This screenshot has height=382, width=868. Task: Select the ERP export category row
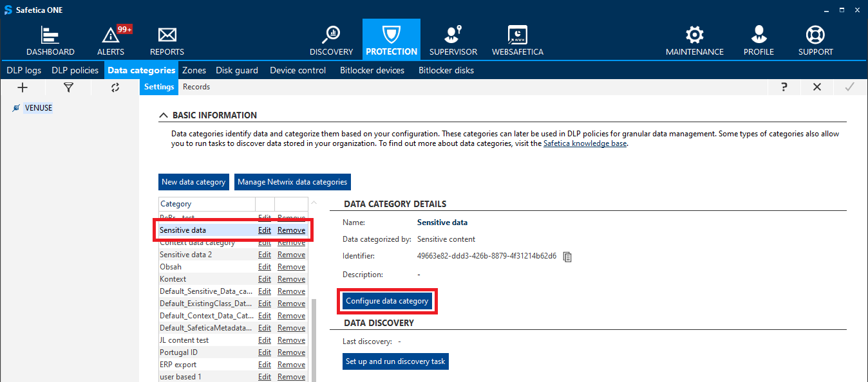[x=233, y=365]
